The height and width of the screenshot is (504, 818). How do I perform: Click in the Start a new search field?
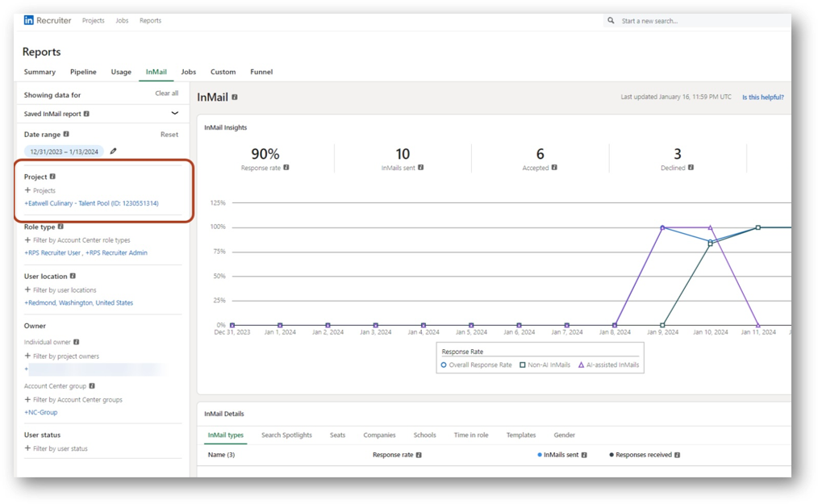[x=698, y=21]
